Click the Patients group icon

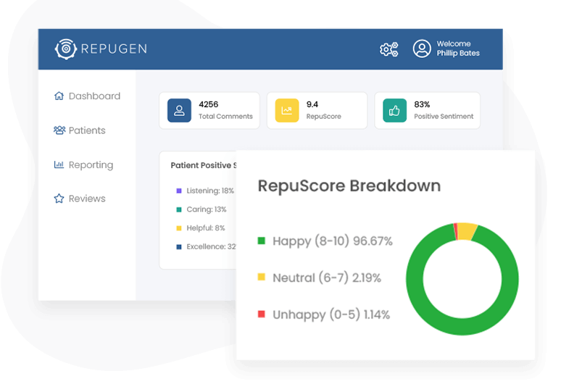pyautogui.click(x=59, y=130)
